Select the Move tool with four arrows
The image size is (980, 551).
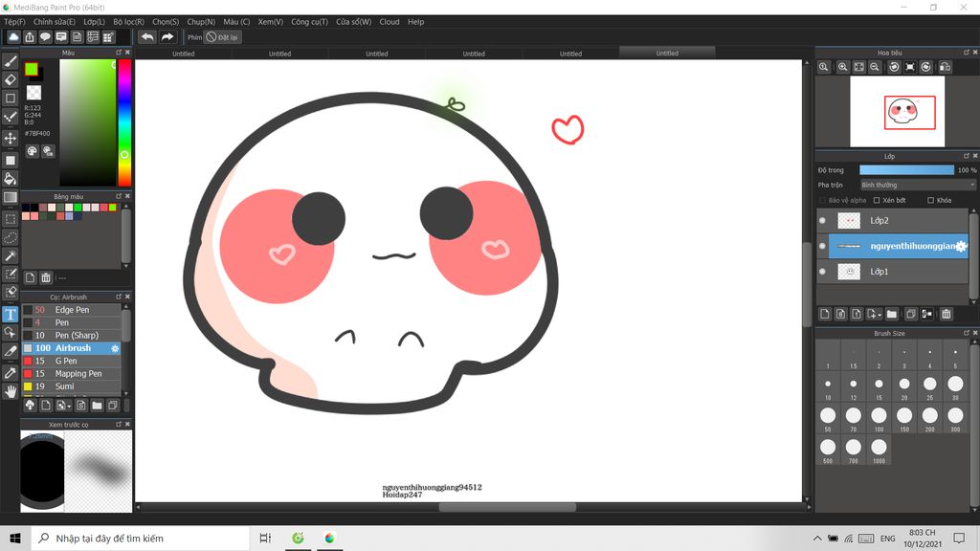(x=11, y=138)
